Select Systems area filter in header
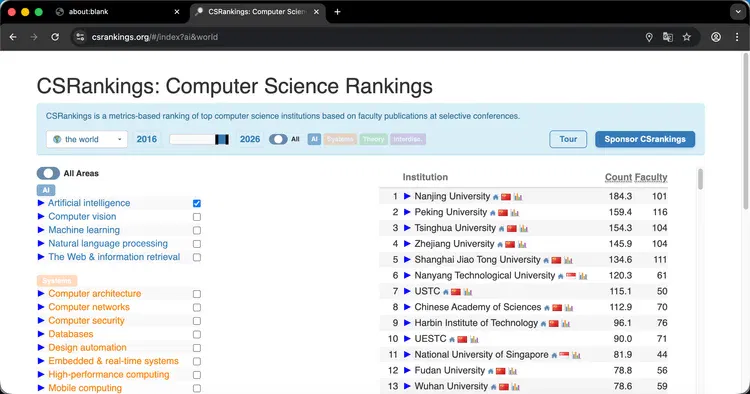 [x=340, y=139]
